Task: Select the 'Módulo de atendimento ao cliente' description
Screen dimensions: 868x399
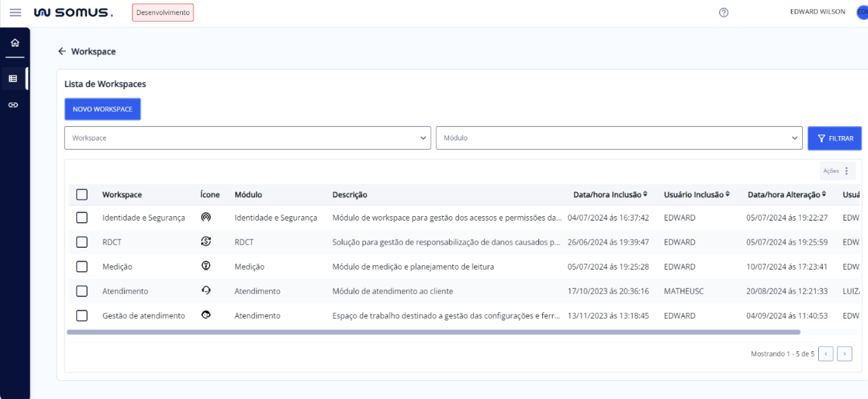Action: (x=393, y=291)
